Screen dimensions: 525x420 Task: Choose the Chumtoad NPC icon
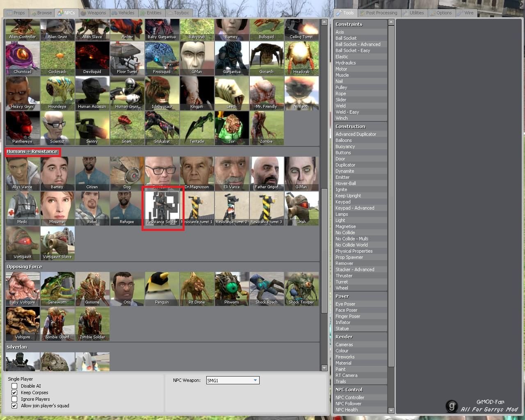[23, 58]
